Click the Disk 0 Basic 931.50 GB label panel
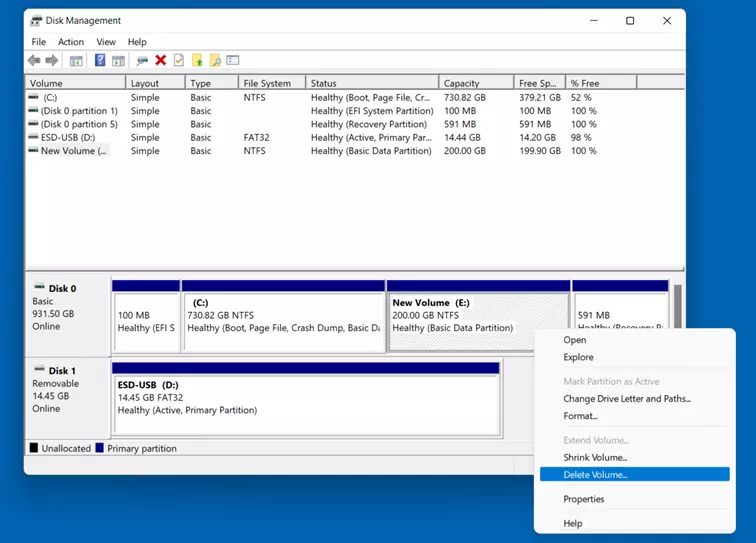The image size is (756, 543). tap(68, 316)
